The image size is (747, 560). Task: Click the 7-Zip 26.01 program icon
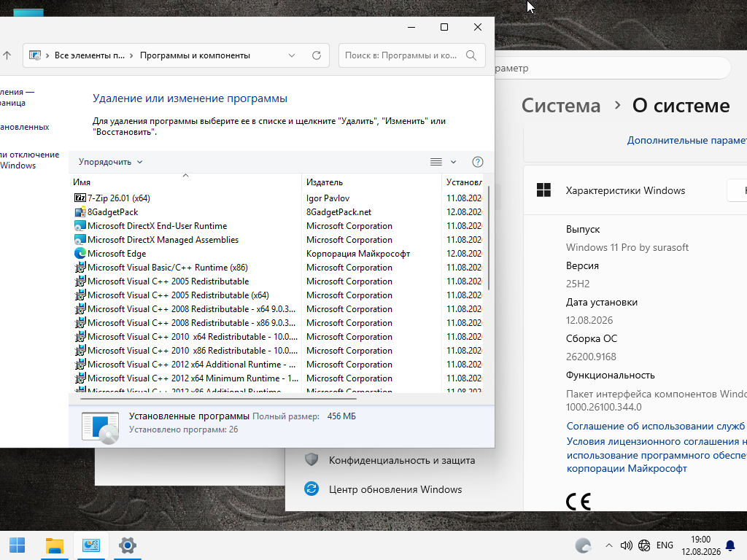80,198
